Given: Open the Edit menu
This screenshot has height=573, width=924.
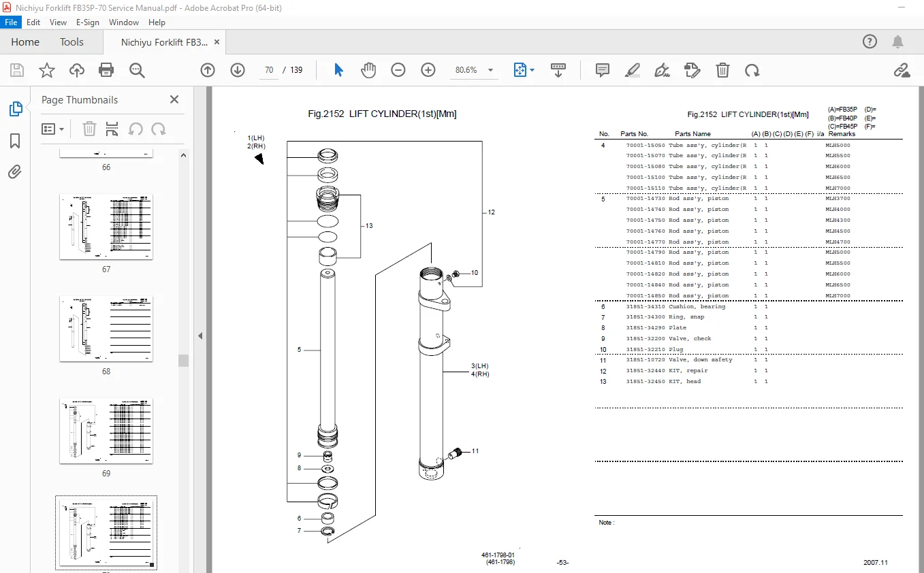Looking at the screenshot, I should click(x=33, y=22).
